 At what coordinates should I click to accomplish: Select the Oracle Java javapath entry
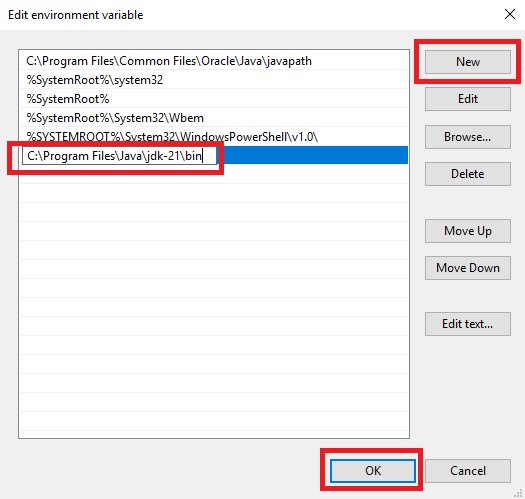point(214,61)
